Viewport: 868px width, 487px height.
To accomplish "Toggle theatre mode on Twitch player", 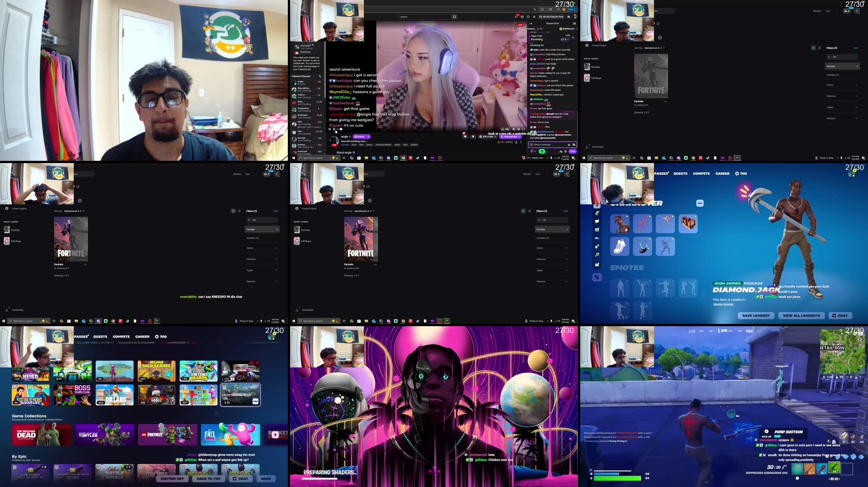I will (519, 129).
